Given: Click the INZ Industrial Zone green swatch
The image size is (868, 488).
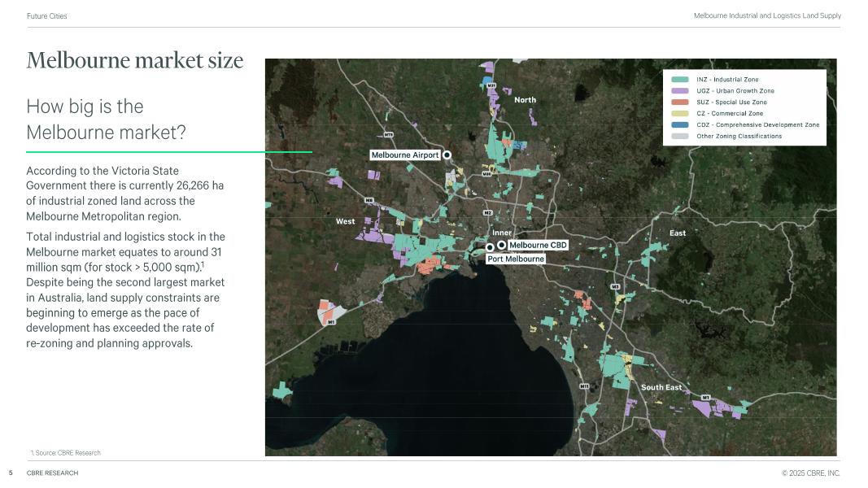Looking at the screenshot, I should click(x=680, y=80).
